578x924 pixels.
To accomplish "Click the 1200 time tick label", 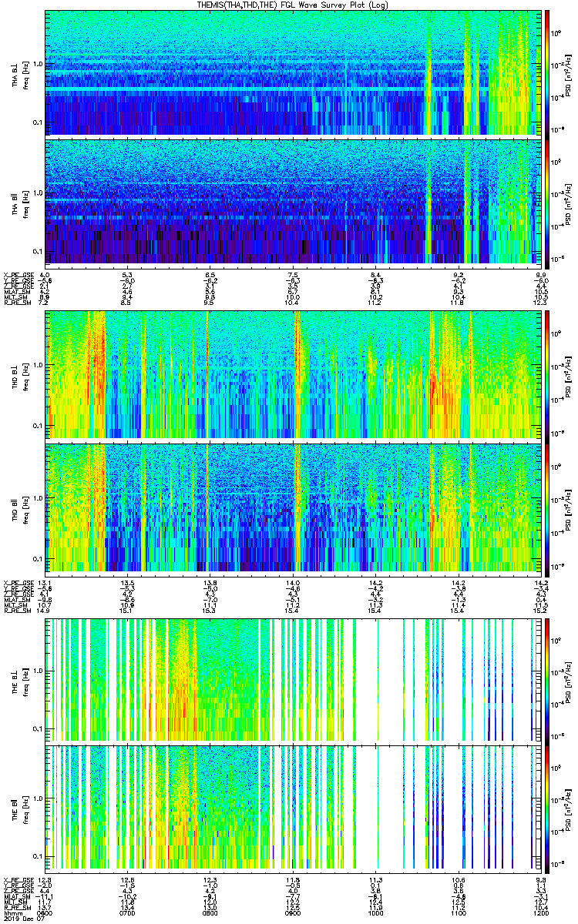I will click(540, 914).
